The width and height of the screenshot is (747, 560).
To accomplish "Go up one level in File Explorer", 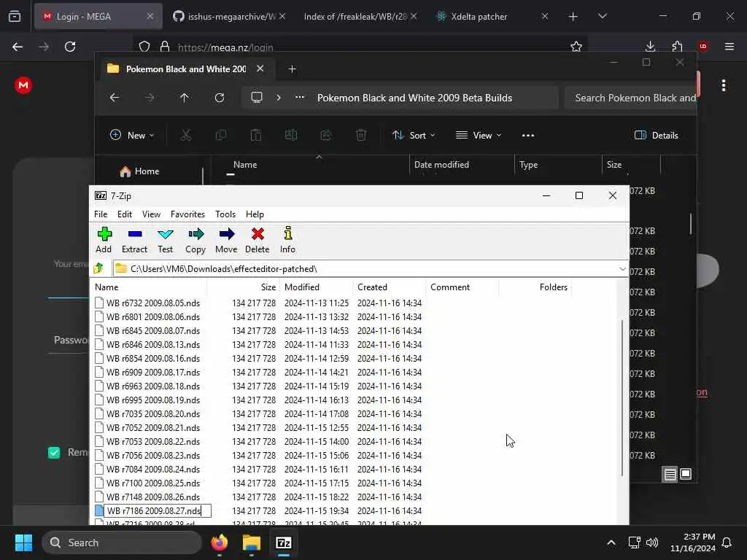I will [x=185, y=98].
